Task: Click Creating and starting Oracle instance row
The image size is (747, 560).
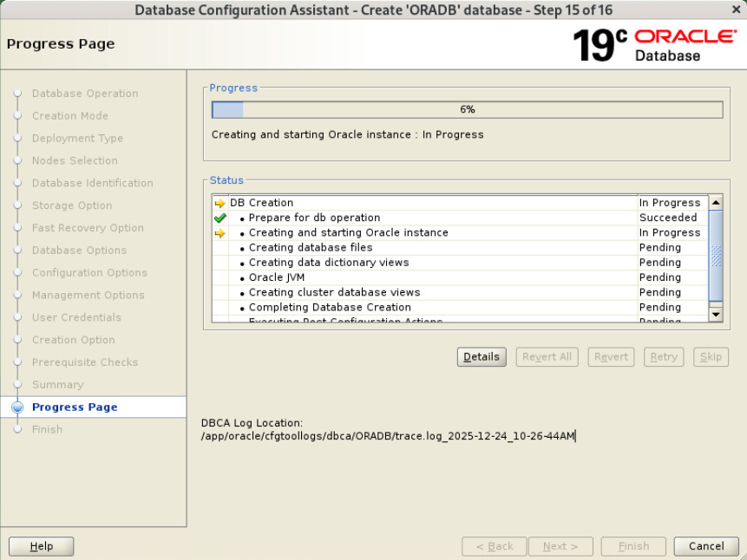Action: coord(460,232)
